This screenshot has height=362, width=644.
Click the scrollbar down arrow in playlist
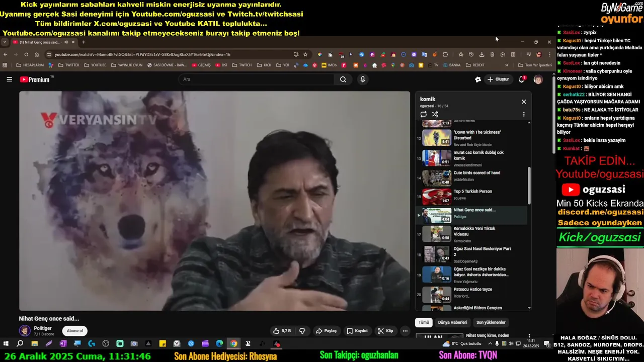529,308
